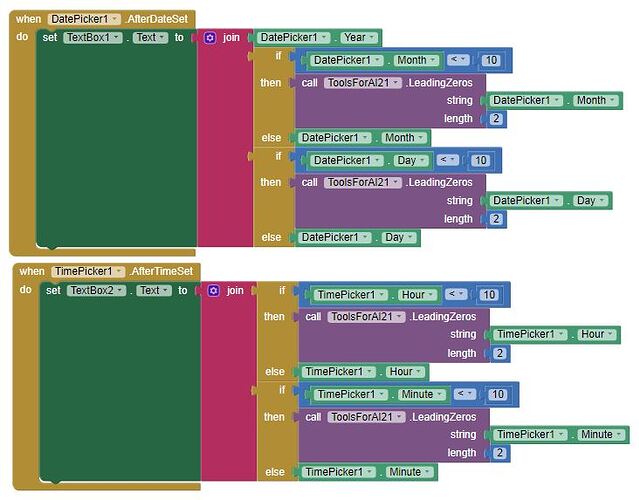This screenshot has height=500, width=639.
Task: Click the number 10 in the Minute comparison
Action: click(496, 395)
